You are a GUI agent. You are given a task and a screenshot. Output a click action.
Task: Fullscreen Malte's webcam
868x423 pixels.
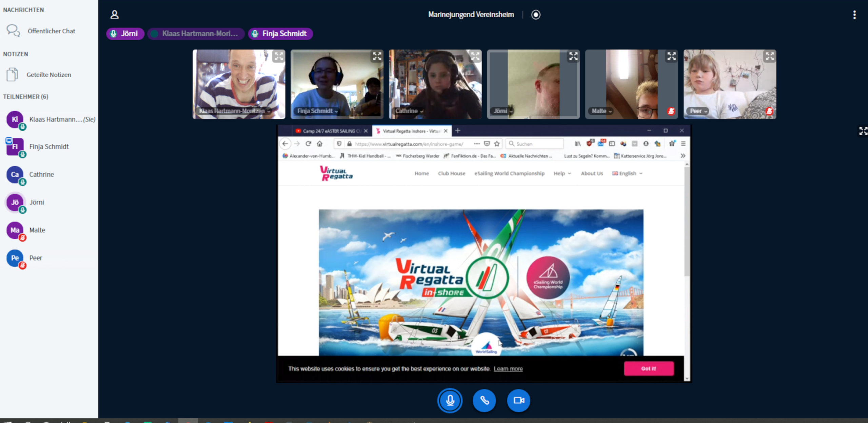[672, 56]
